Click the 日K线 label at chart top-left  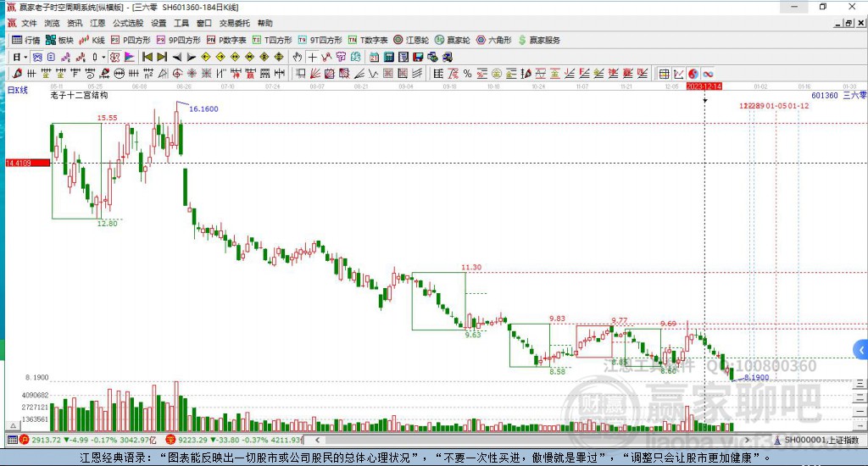coord(17,90)
